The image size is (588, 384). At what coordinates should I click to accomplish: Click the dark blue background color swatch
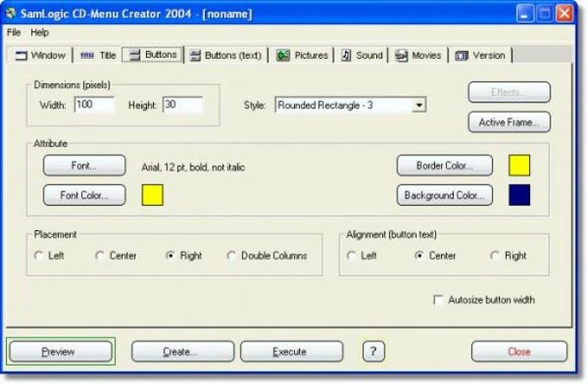click(x=520, y=195)
